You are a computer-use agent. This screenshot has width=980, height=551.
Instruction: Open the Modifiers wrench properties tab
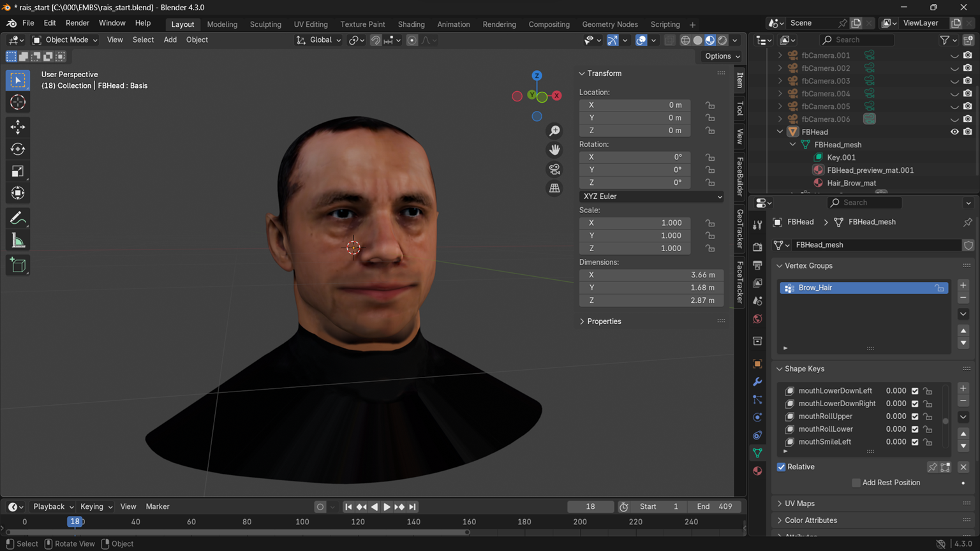757,381
